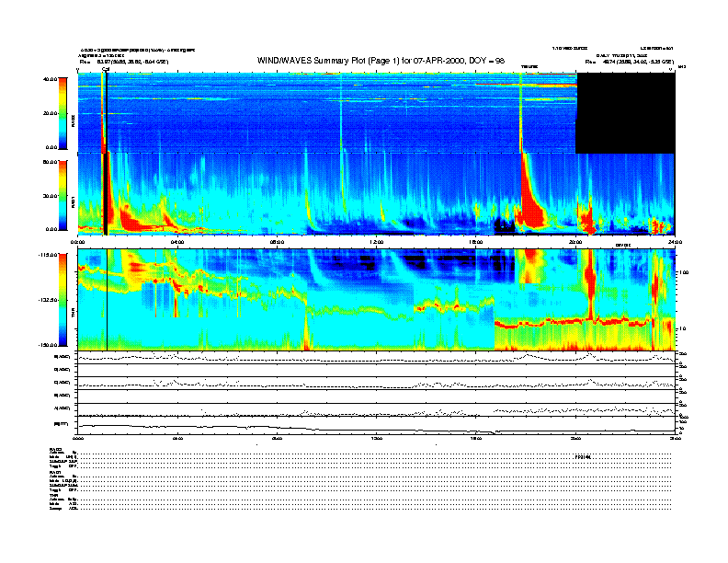The height and width of the screenshot is (563, 728).
Task: Click the -115.00 tick label on TNR scale
Action: (x=46, y=256)
